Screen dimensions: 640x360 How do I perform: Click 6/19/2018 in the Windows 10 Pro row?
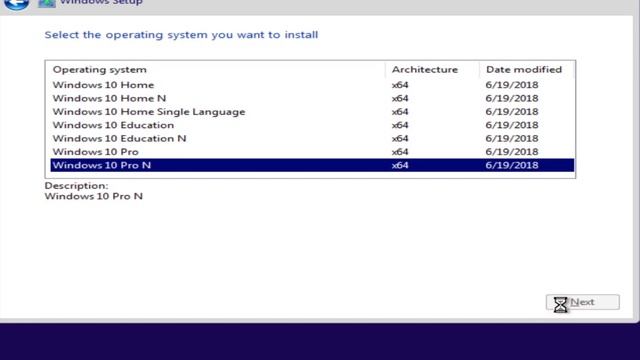[x=512, y=152]
